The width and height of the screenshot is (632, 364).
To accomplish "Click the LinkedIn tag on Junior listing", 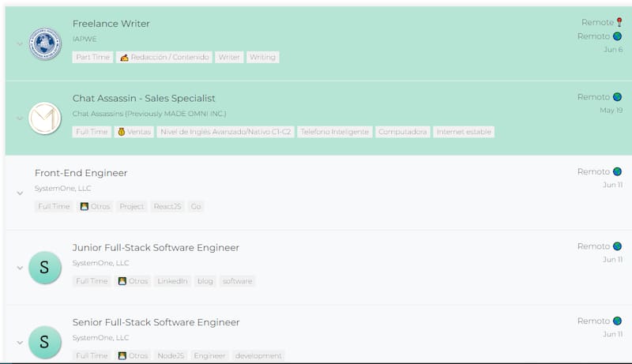I will pyautogui.click(x=172, y=281).
